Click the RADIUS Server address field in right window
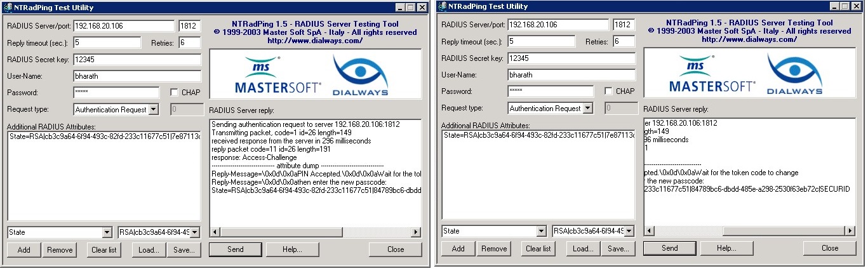 pyautogui.click(x=558, y=25)
